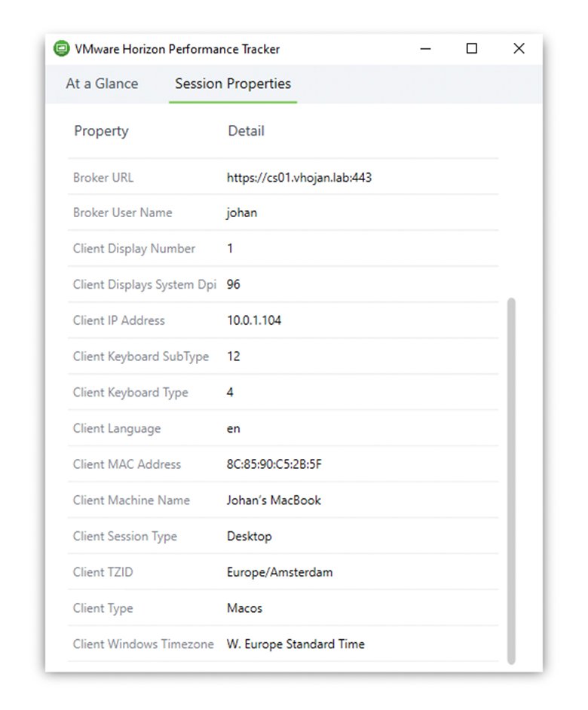Image resolution: width=588 pixels, height=710 pixels.
Task: Select the Client TZID value Europe/Amsterdam
Action: (x=280, y=572)
